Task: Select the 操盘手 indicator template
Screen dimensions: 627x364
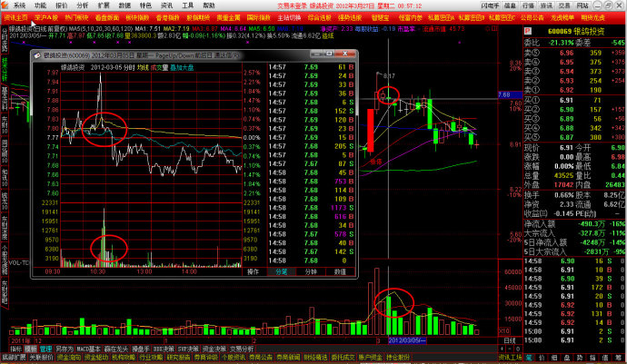Action: (141, 349)
